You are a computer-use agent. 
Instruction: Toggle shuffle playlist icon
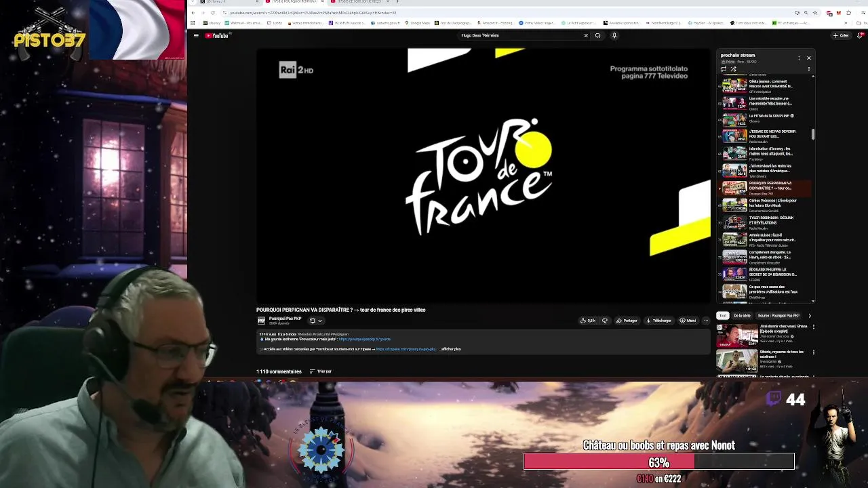pos(733,69)
